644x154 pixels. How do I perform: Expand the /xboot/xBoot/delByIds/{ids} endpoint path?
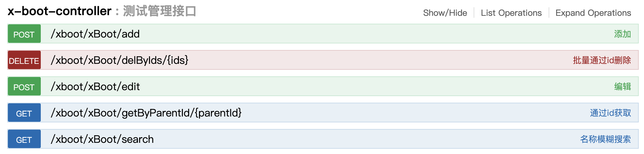click(x=119, y=60)
